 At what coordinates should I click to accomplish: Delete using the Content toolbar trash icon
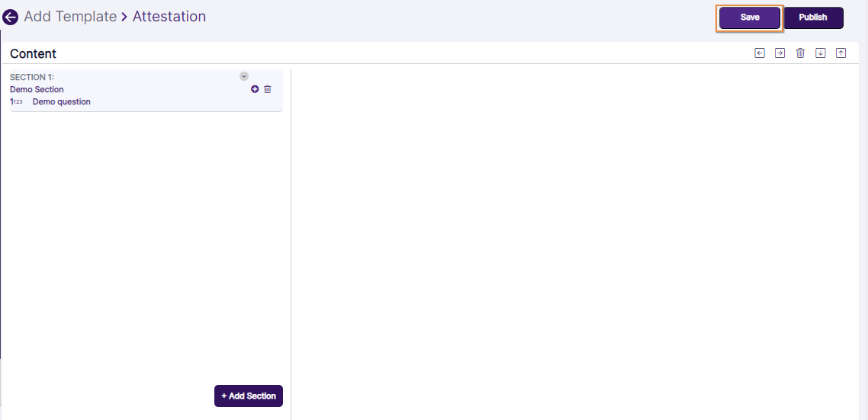click(x=800, y=53)
